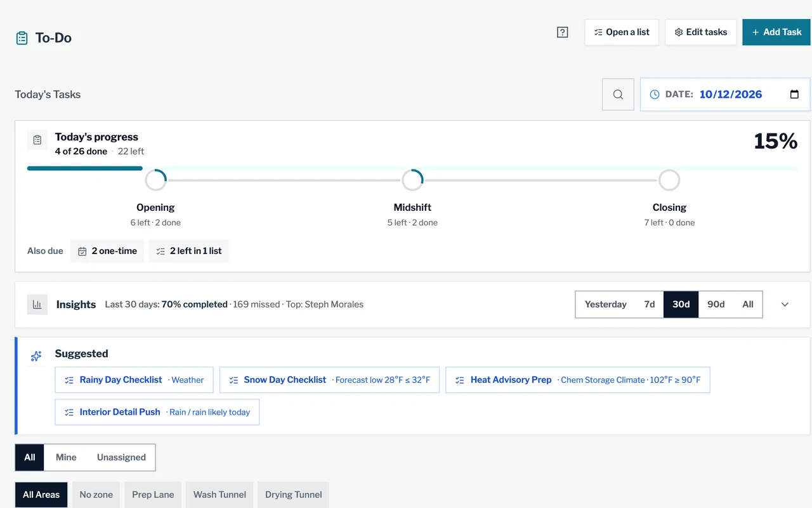Click the clock icon beside DATE label

(x=655, y=95)
